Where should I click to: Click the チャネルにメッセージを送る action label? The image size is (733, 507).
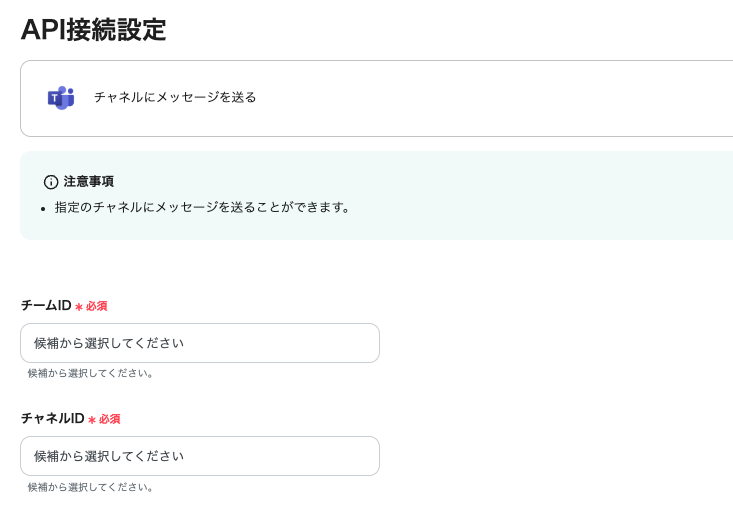click(x=175, y=97)
